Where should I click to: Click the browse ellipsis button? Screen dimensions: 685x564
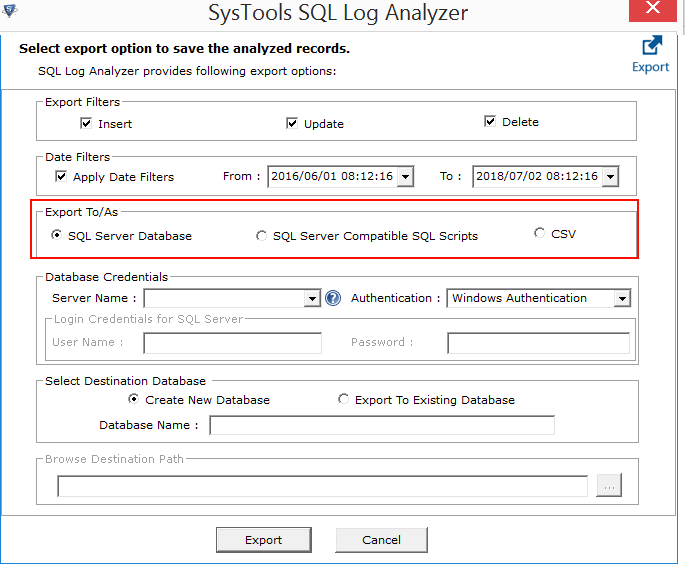(x=609, y=485)
